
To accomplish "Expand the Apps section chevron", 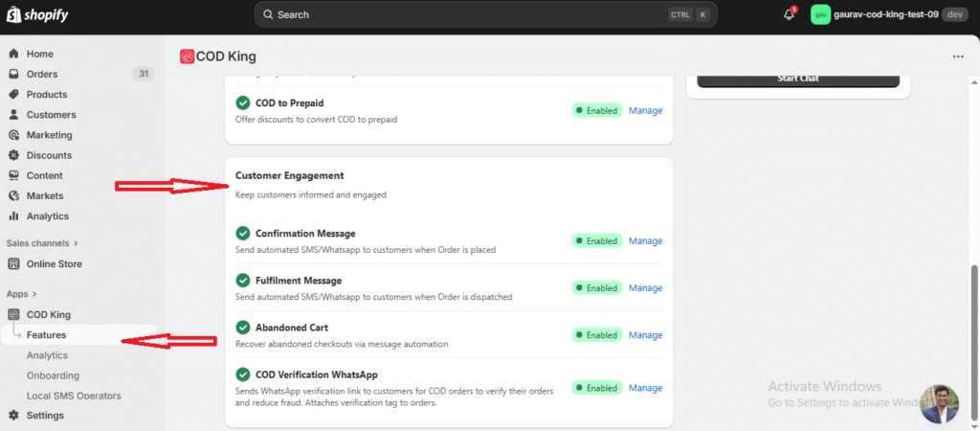I will point(34,294).
